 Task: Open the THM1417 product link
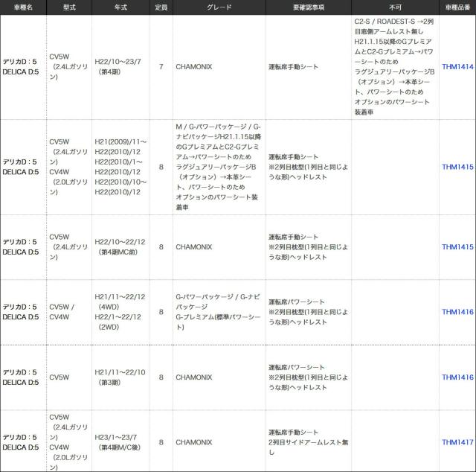pos(457,441)
